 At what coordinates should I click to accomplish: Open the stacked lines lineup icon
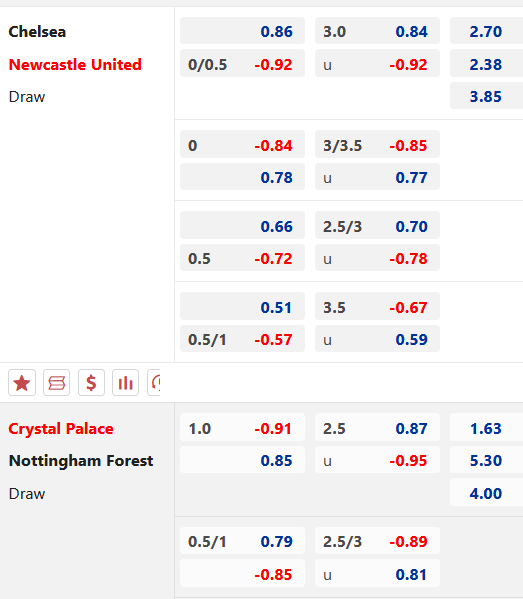click(57, 382)
